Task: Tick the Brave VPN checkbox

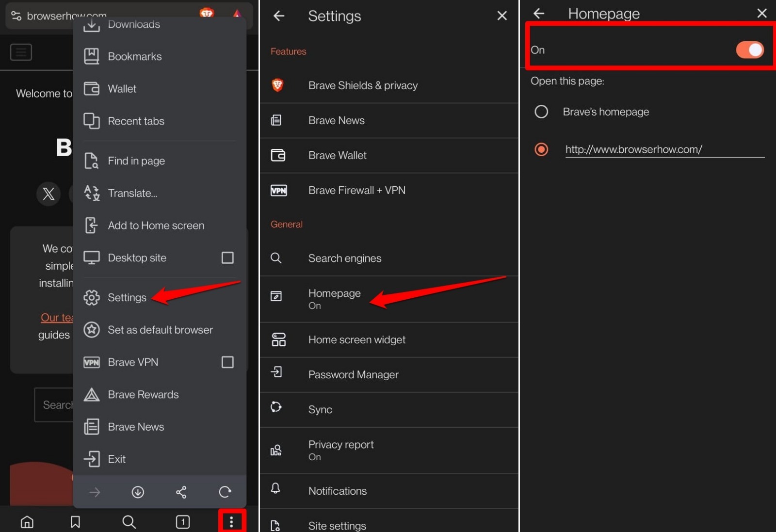Action: pos(227,362)
